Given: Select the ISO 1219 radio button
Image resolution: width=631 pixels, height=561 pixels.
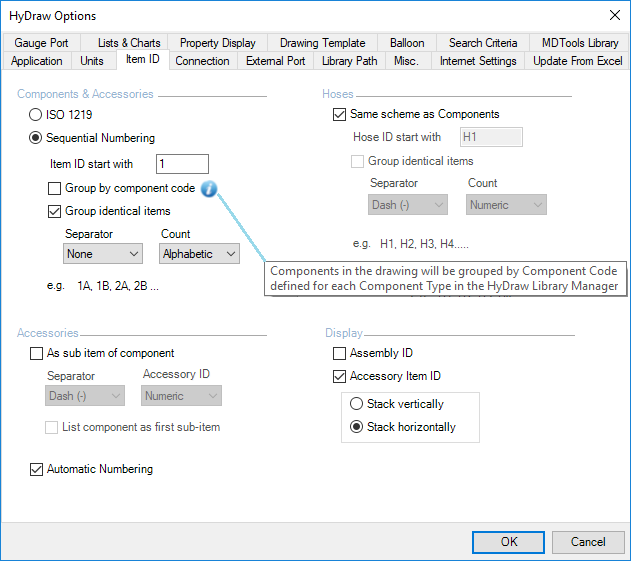Looking at the screenshot, I should 35,115.
